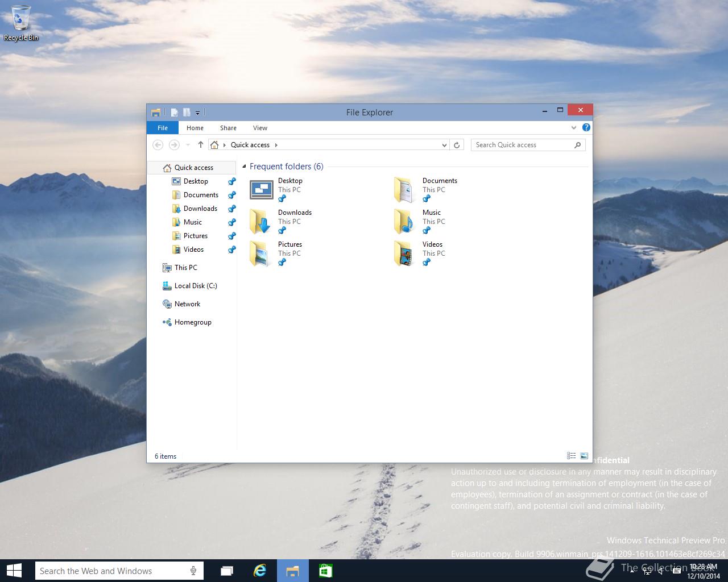
Task: Open the notifications icon in system tray
Action: pyautogui.click(x=677, y=571)
